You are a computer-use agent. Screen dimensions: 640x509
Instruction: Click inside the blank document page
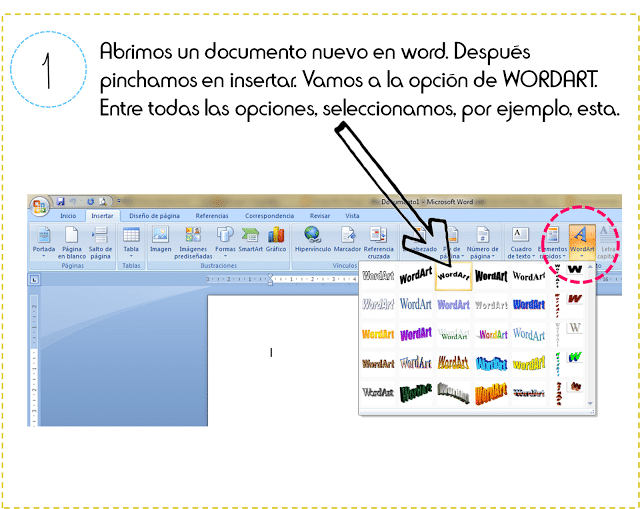(x=282, y=360)
